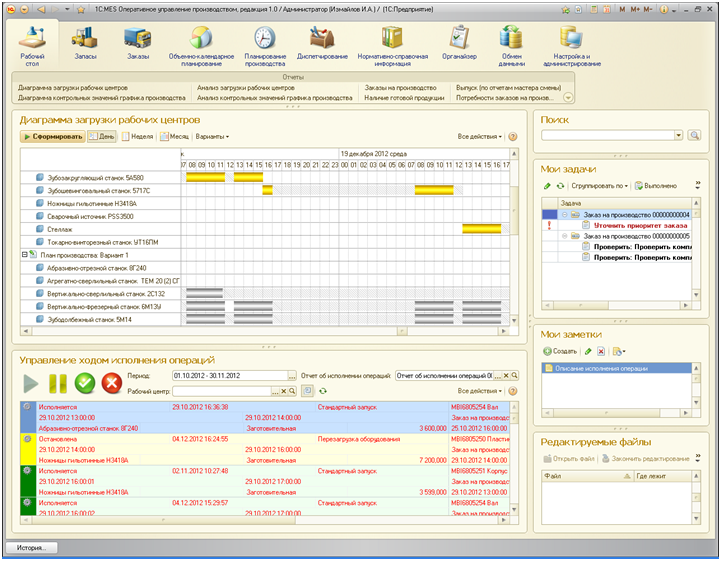
Task: Open Диаграмма загрузки рабочих центров report
Action: (73, 87)
